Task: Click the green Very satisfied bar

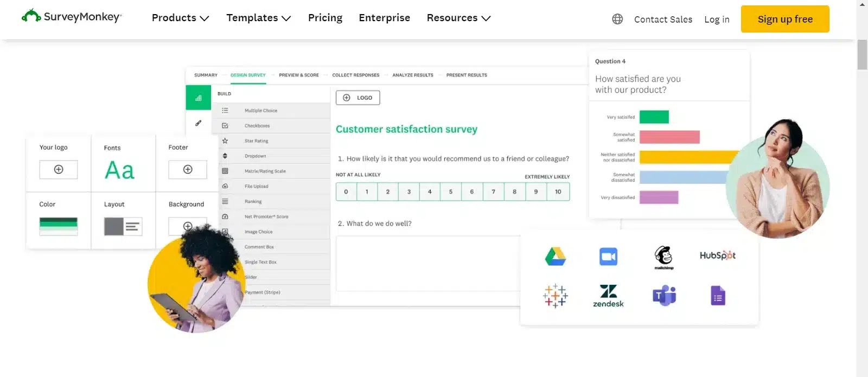Action: [654, 117]
